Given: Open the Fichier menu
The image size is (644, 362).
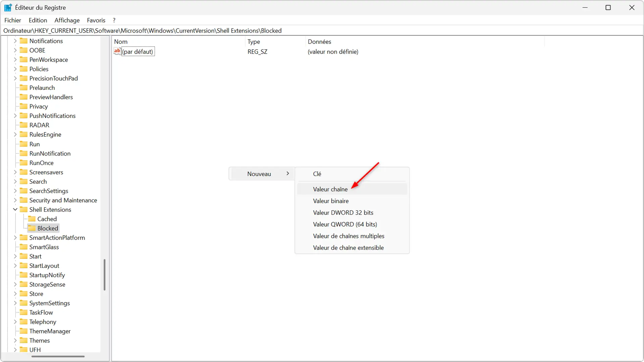Looking at the screenshot, I should pyautogui.click(x=13, y=20).
